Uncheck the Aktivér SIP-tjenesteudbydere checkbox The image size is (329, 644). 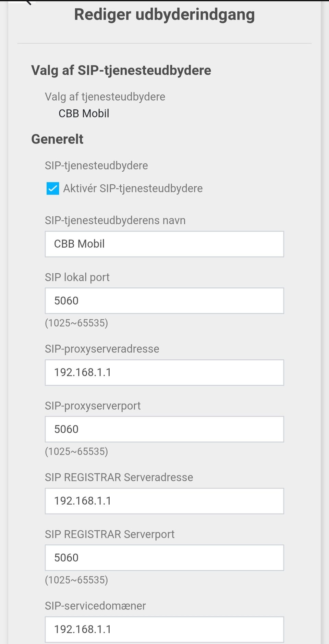[53, 188]
